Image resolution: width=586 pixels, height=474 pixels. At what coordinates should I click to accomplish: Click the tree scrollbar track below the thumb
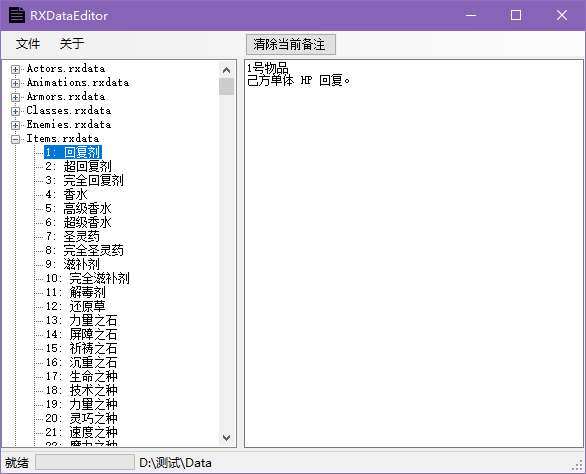pos(226,262)
